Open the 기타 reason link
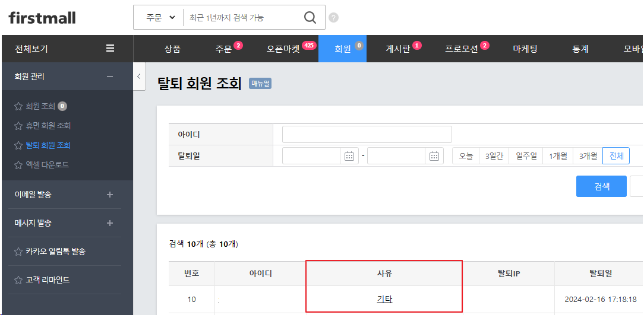Image resolution: width=644 pixels, height=315 pixels. point(384,300)
